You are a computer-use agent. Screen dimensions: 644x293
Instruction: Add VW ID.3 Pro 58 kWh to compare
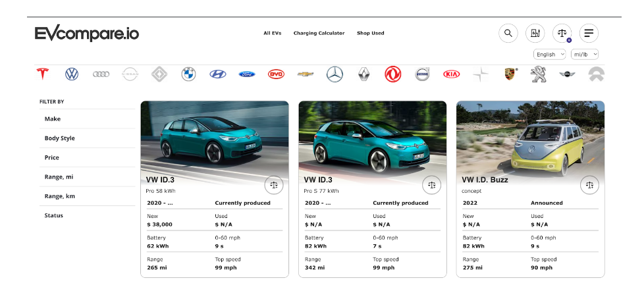tap(274, 185)
